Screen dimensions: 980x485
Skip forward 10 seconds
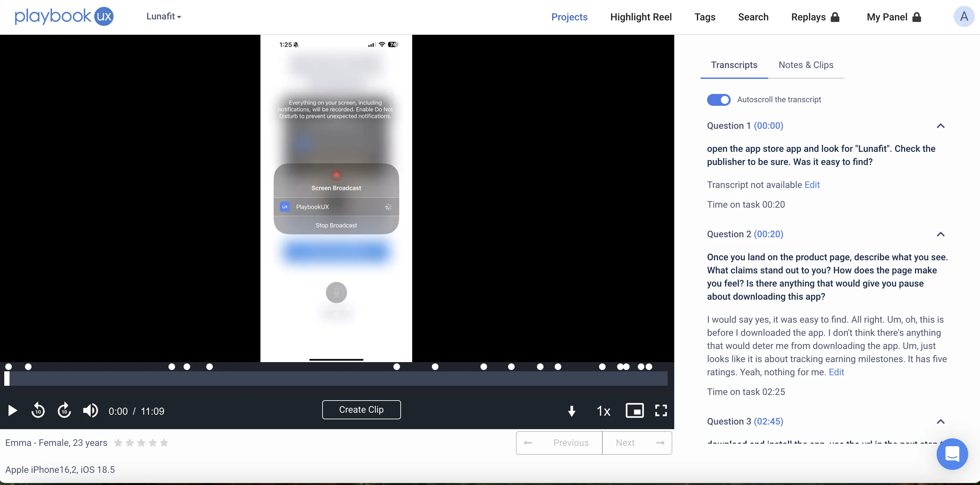(64, 411)
